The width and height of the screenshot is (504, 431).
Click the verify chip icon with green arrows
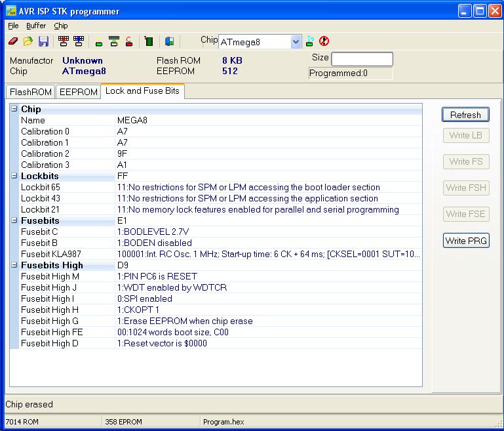(x=114, y=41)
